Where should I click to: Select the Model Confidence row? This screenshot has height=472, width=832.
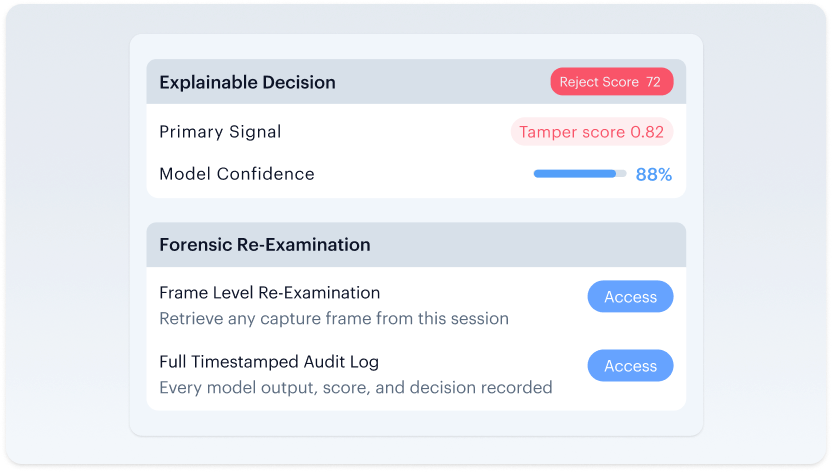tap(417, 174)
